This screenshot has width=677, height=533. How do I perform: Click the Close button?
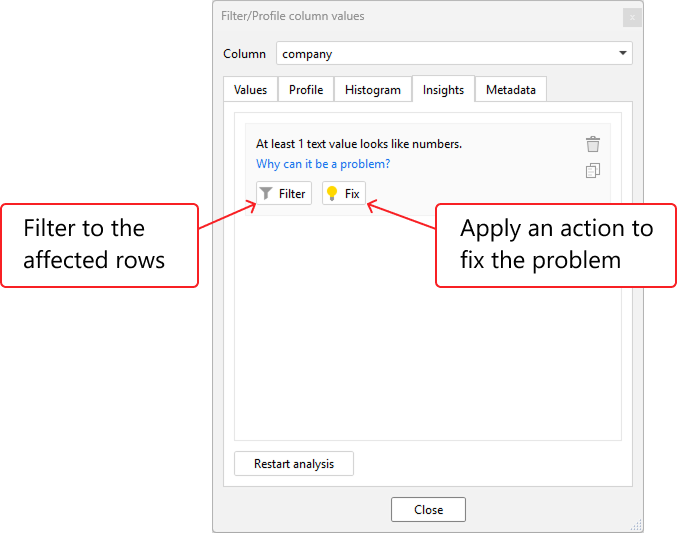click(428, 510)
